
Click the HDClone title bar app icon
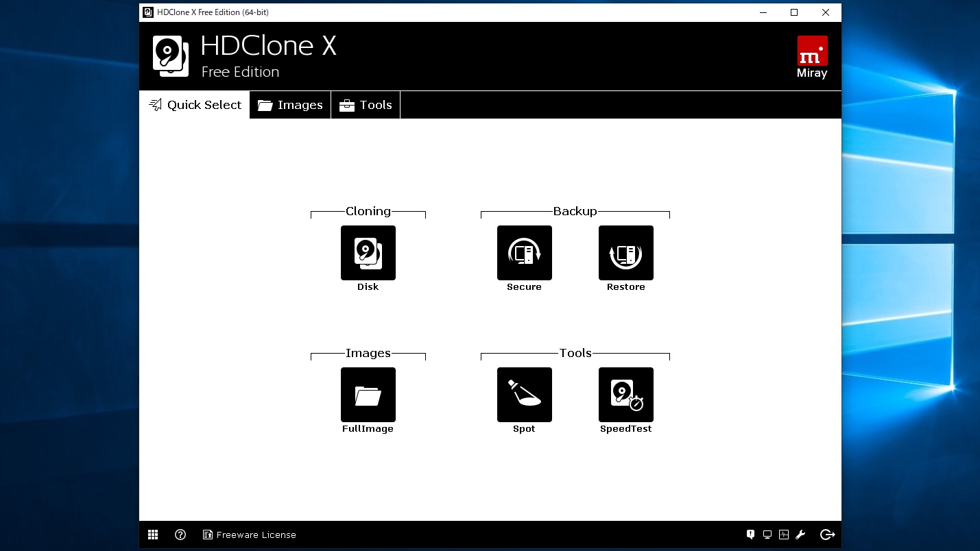pyautogui.click(x=148, y=12)
